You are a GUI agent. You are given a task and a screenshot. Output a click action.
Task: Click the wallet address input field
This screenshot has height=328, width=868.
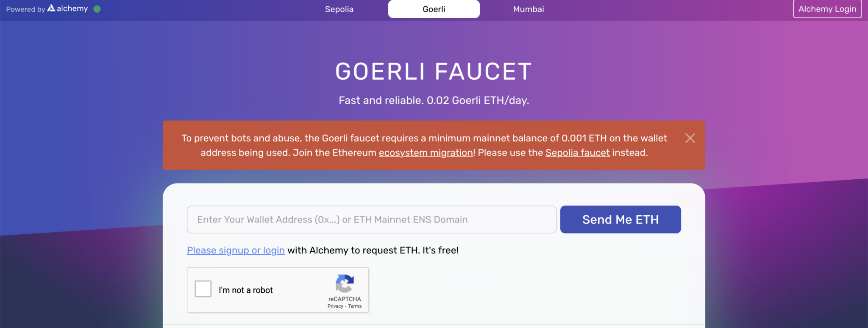[x=371, y=220]
